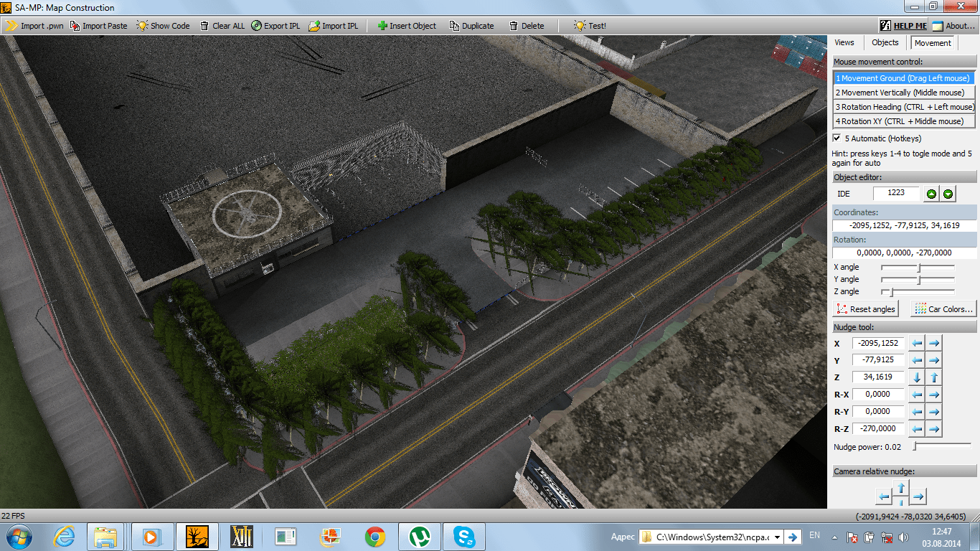Camera relative nudge left arrow
The image size is (980, 551).
coord(885,496)
